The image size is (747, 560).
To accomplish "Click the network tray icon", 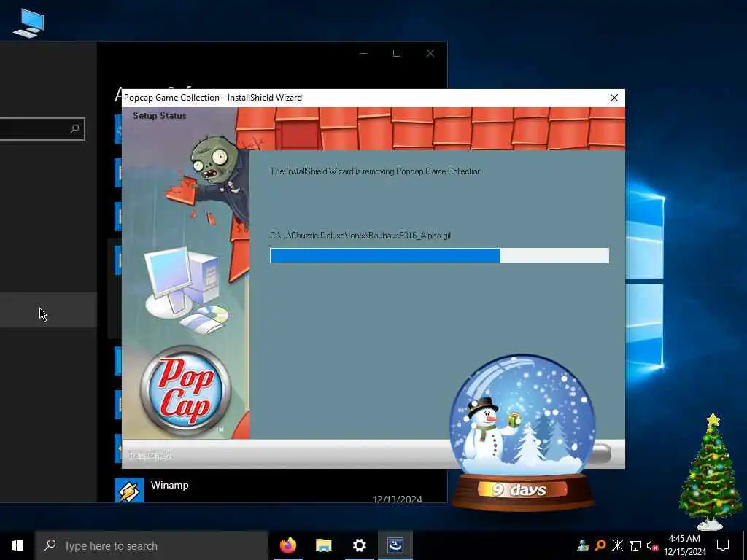I will (x=635, y=545).
